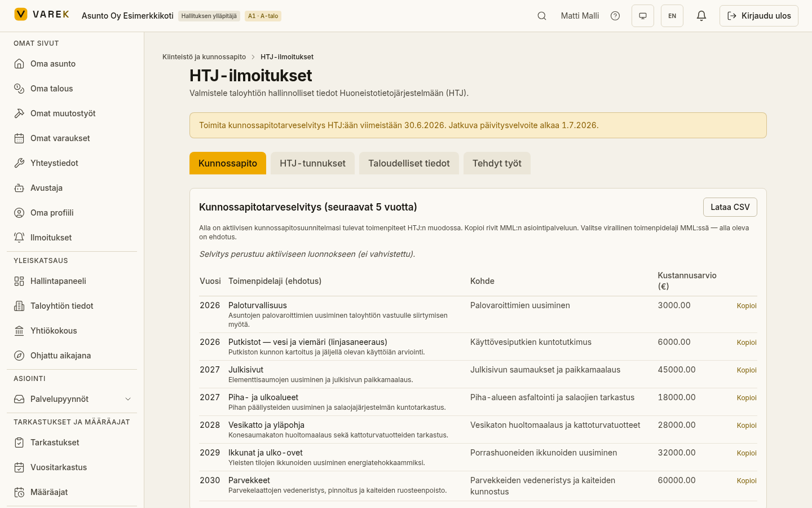Click the Määräajat calendar-clock icon
The width and height of the screenshot is (812, 508).
19,492
